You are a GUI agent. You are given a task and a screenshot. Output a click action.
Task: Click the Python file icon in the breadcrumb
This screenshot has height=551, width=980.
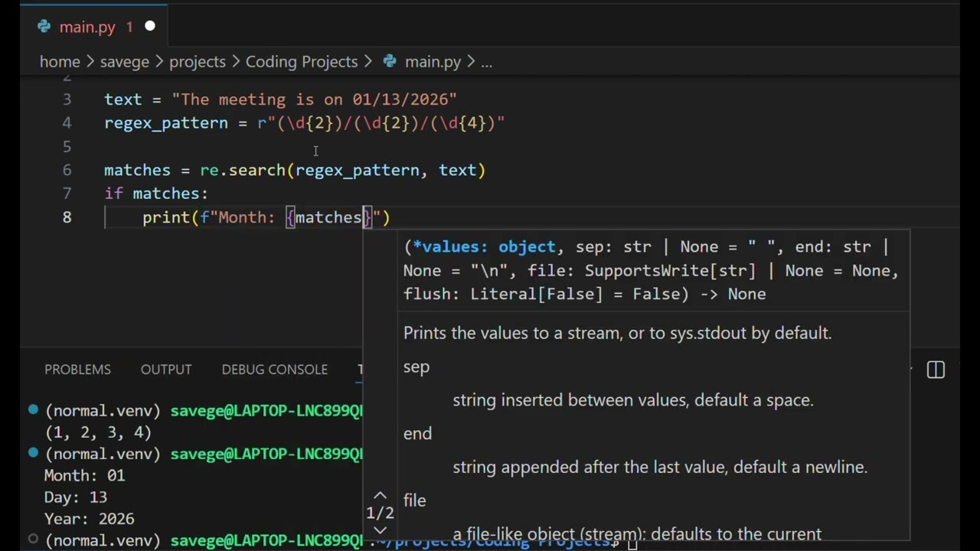[389, 62]
